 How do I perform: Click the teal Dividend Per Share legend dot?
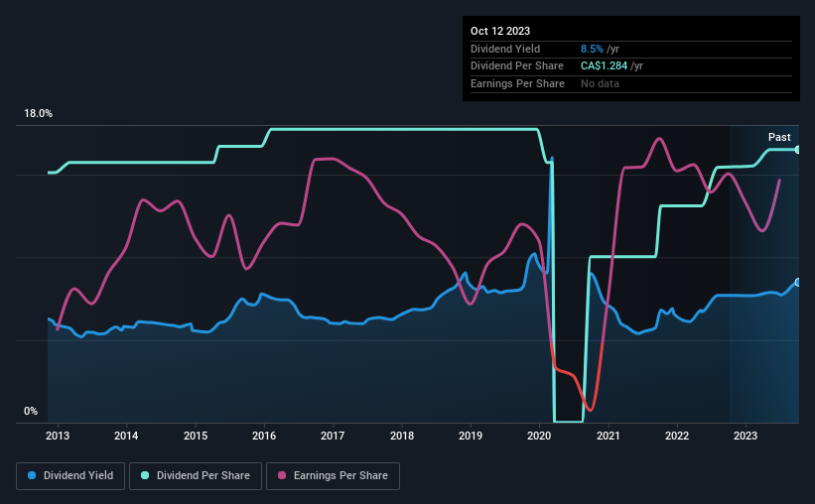145,475
